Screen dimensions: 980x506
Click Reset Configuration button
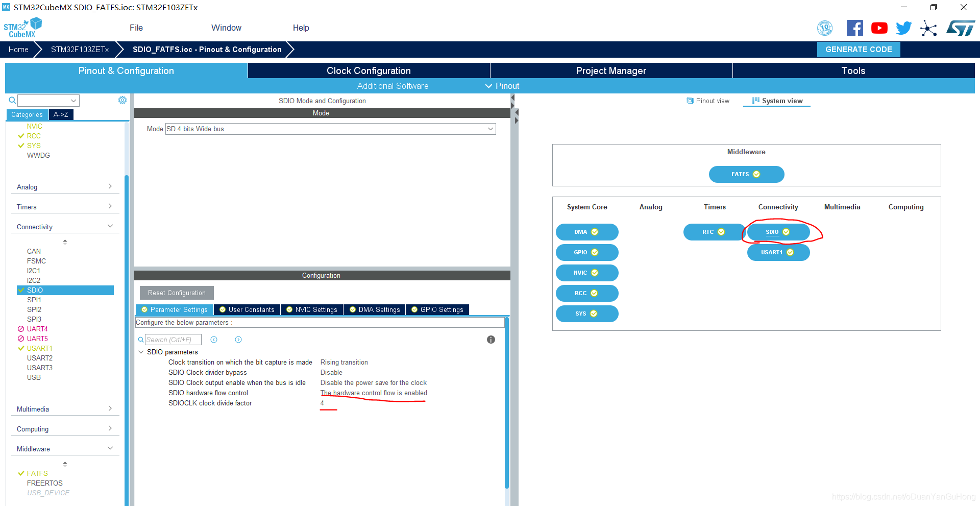177,293
